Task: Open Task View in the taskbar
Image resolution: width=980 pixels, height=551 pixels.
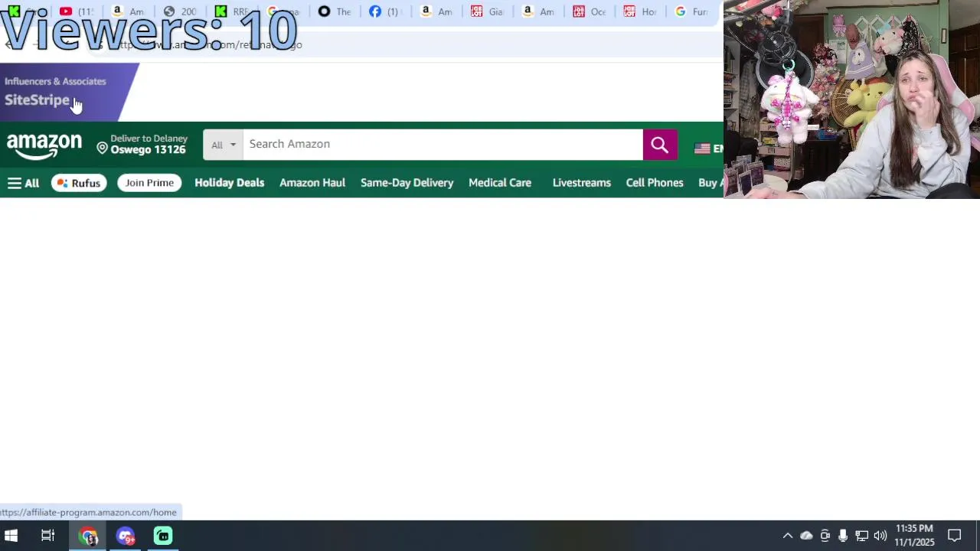Action: (47, 536)
